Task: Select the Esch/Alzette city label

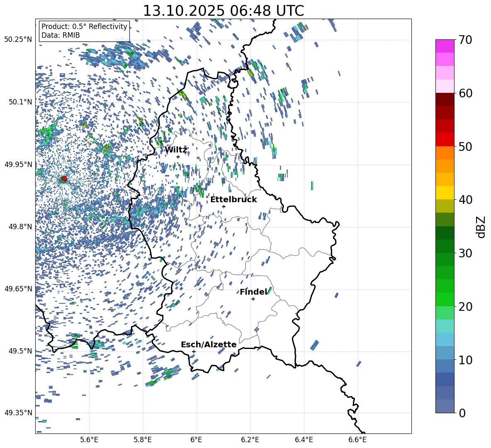Action: point(209,344)
